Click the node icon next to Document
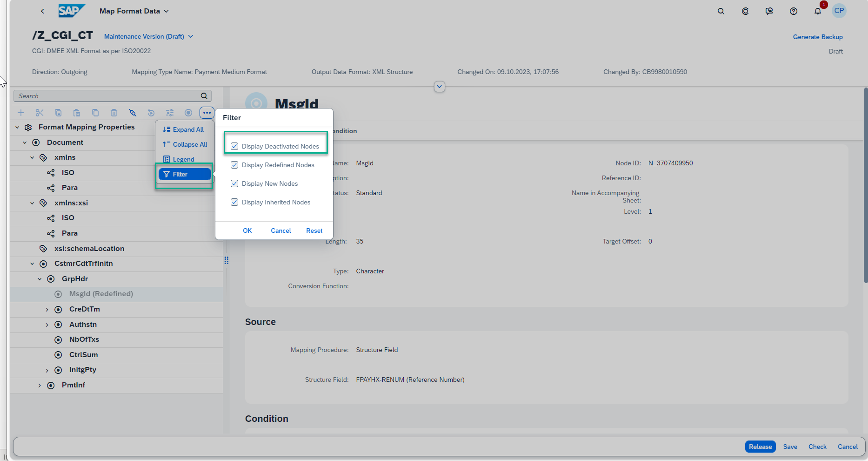Image resolution: width=868 pixels, height=461 pixels. (36, 142)
